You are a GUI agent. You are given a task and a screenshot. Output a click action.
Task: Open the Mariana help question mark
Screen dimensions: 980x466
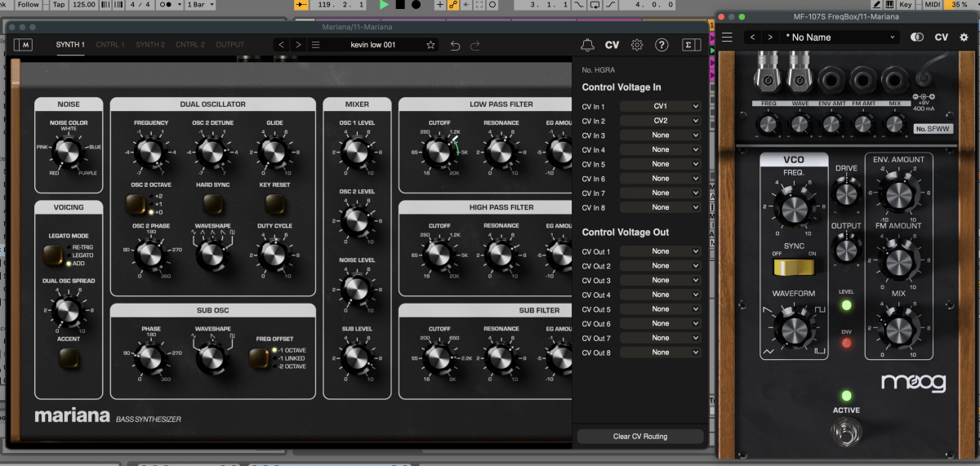pos(662,45)
